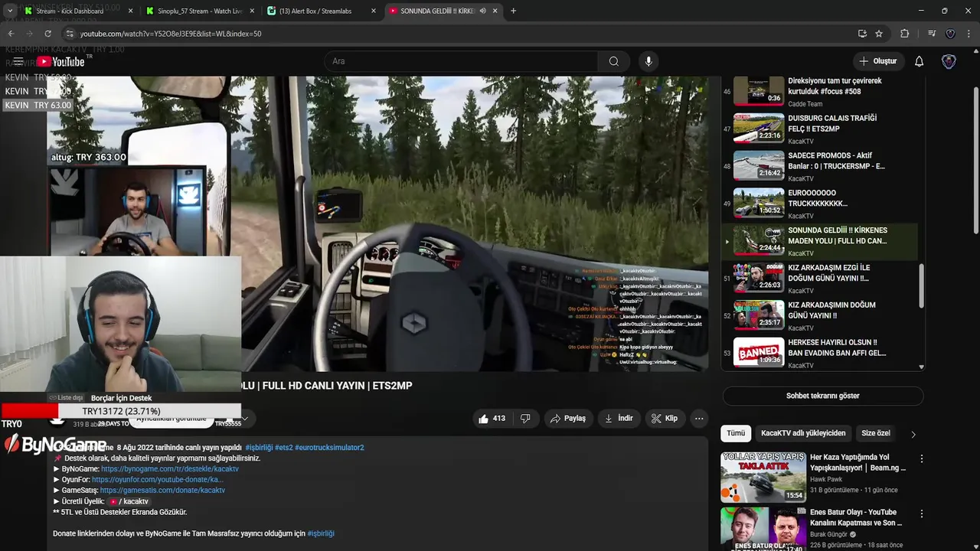Open the YouTube hamburger guide menu

18,61
